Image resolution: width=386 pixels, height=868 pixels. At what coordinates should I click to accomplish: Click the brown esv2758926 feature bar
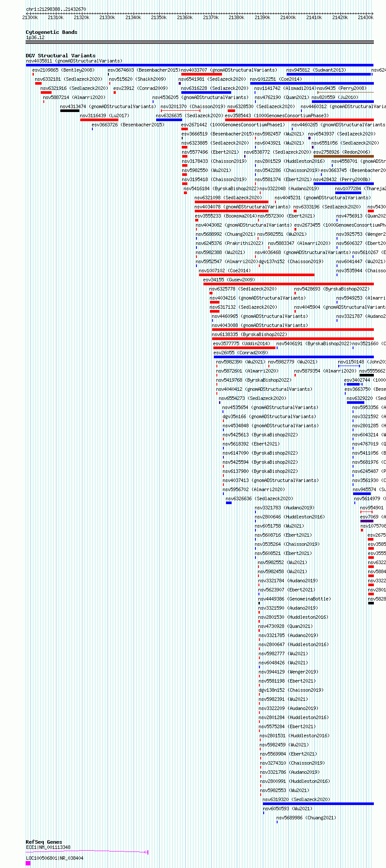pos(343,156)
